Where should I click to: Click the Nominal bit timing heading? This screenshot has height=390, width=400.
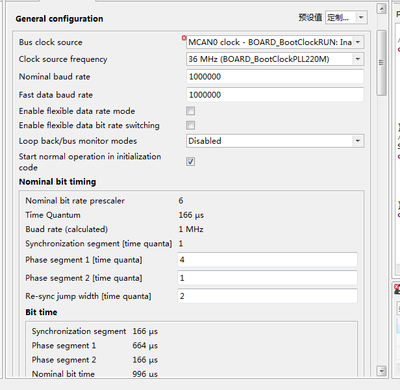(x=57, y=182)
